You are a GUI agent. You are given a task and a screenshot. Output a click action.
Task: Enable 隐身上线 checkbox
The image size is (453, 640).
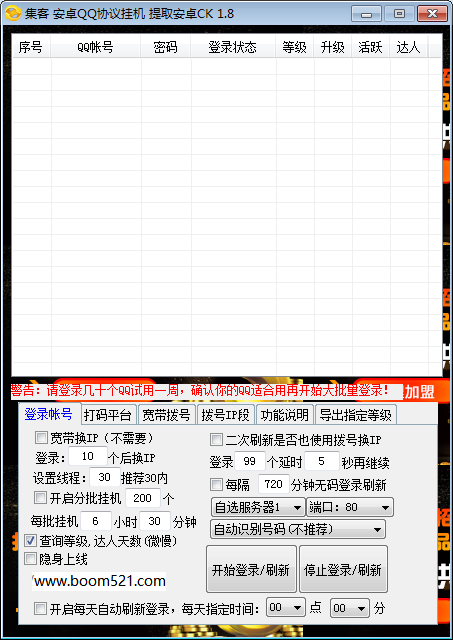(30, 558)
